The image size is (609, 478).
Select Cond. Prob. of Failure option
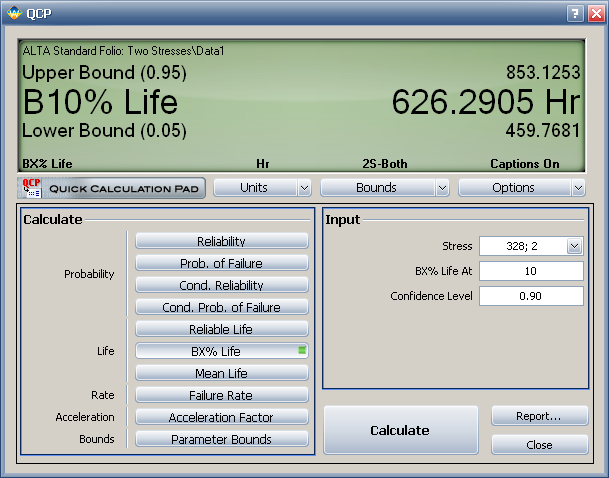click(x=221, y=307)
